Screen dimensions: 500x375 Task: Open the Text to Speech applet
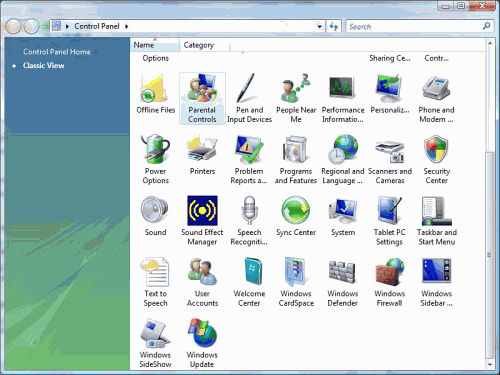pyautogui.click(x=155, y=282)
